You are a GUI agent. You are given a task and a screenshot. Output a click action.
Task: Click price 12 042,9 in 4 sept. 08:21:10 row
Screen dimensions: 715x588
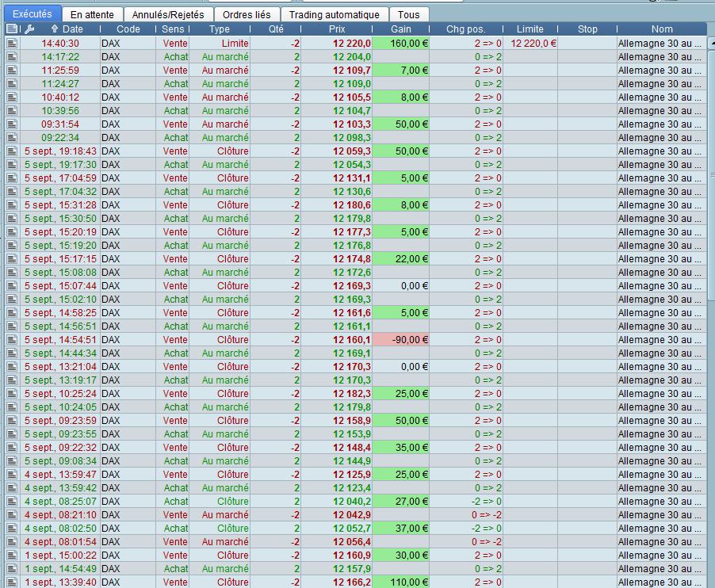click(x=352, y=514)
